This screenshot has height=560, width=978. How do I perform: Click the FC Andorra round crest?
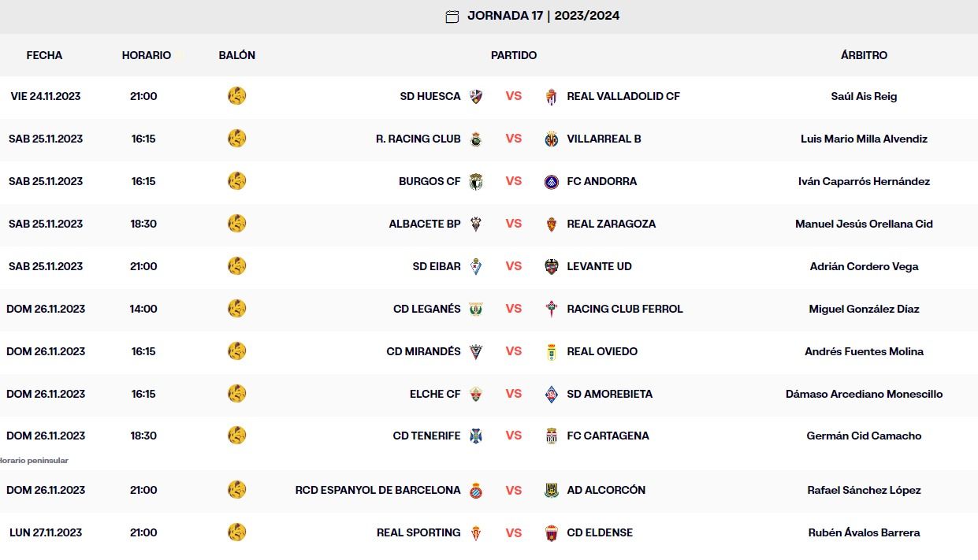[x=552, y=182]
